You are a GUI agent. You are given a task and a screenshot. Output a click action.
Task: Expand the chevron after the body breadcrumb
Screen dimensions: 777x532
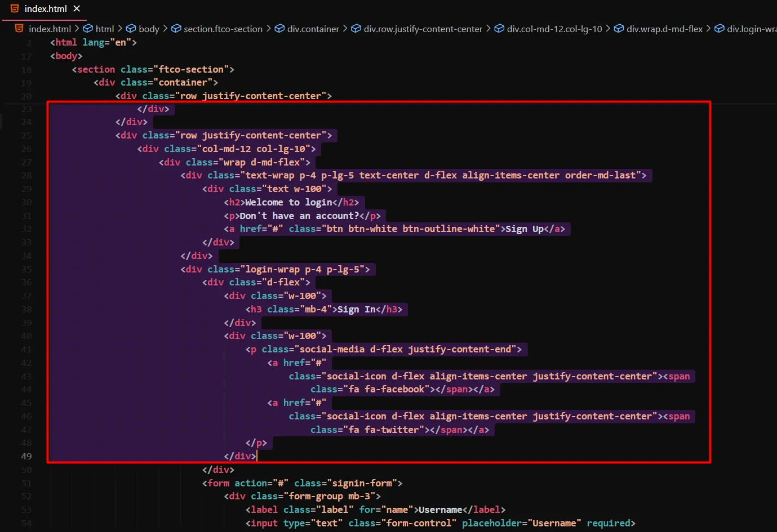coord(165,29)
